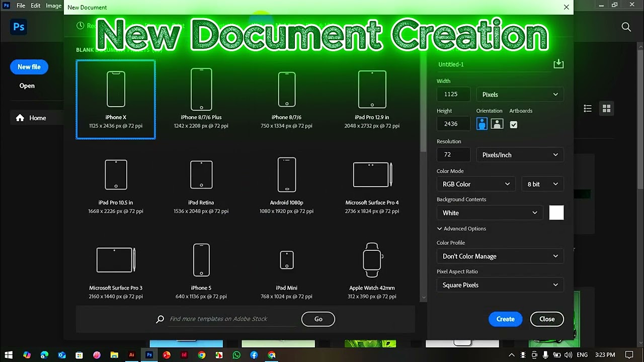This screenshot has height=362, width=644.
Task: Select the iPad Pro 10.5 in preset
Action: (116, 185)
